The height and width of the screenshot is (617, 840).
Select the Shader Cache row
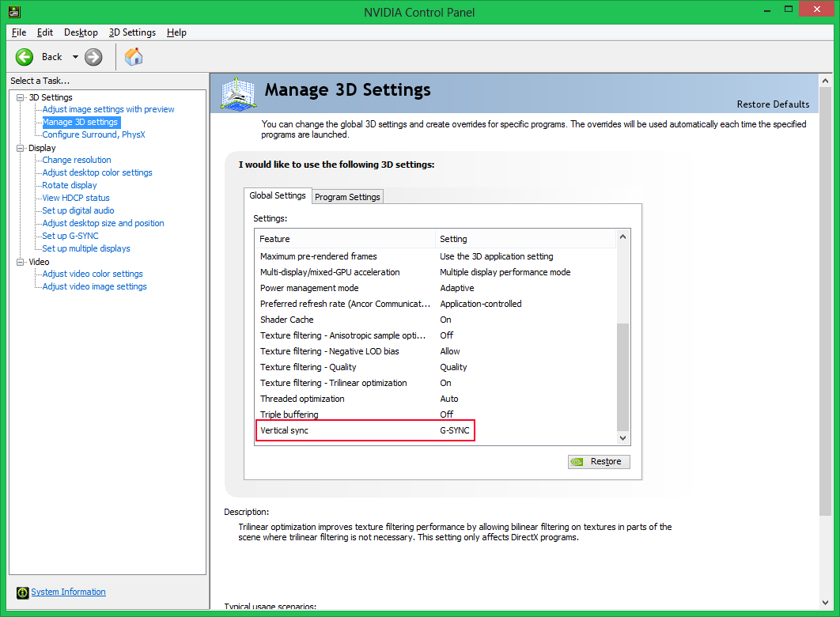tap(436, 320)
